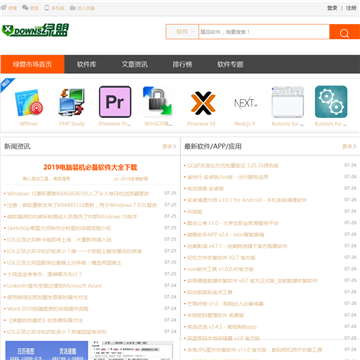Open the PHP Study software icon
The image size is (360, 360).
[x=72, y=102]
